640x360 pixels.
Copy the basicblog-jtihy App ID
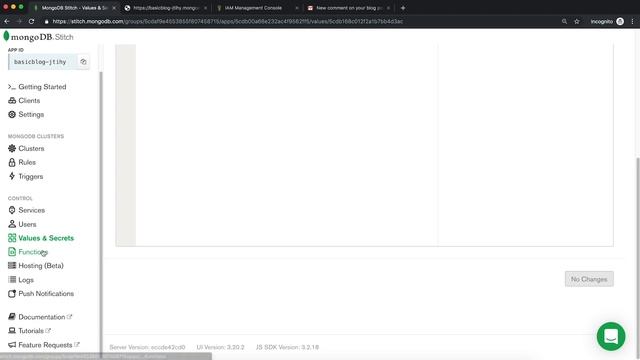click(x=83, y=62)
